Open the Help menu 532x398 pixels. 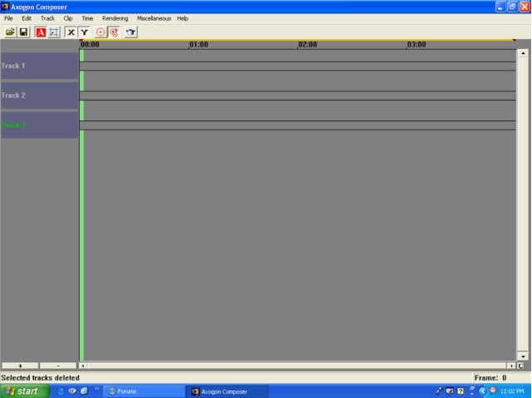tap(183, 18)
